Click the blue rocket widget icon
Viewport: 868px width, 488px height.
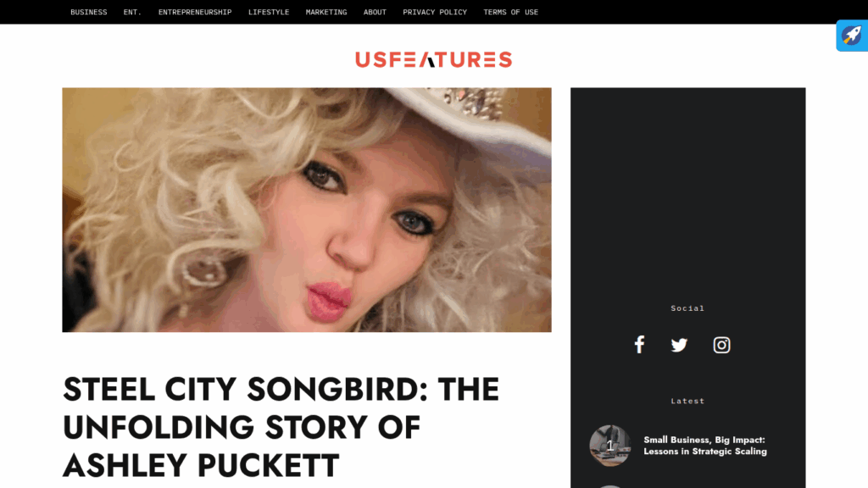[x=851, y=36]
